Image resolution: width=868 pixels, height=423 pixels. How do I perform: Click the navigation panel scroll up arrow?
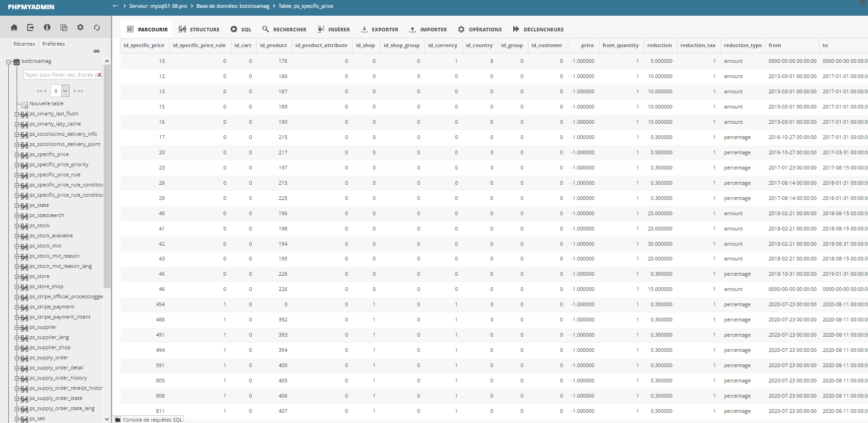pyautogui.click(x=107, y=61)
